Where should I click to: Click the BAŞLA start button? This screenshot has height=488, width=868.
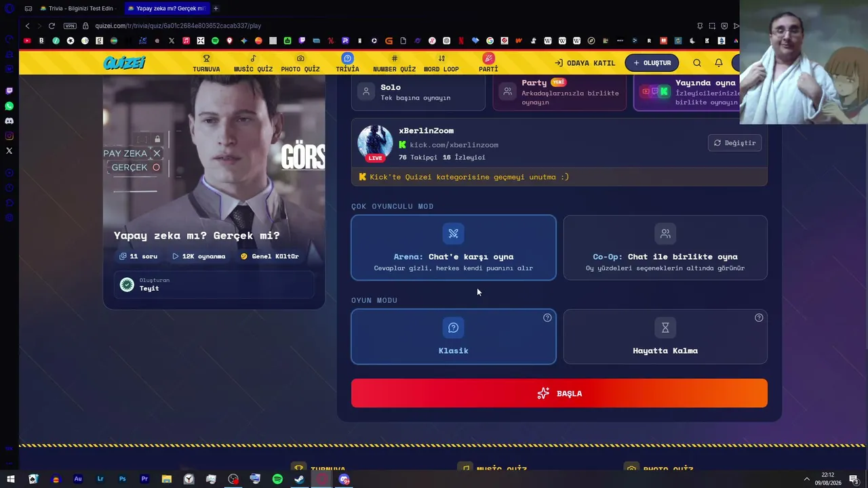pyautogui.click(x=559, y=393)
